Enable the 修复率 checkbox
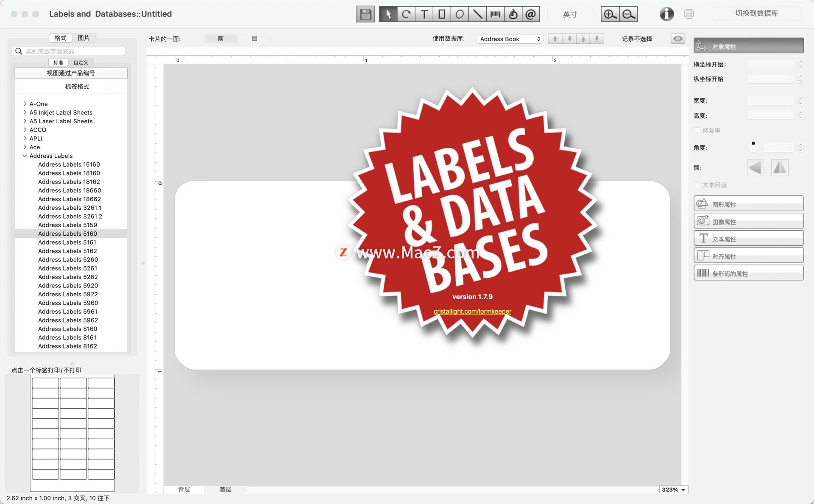The height and width of the screenshot is (504, 814). pos(697,130)
